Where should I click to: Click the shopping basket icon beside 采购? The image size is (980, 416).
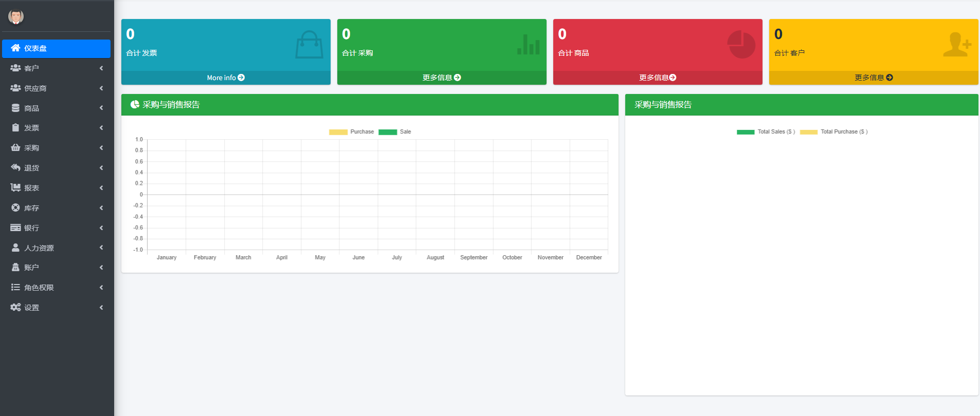[15, 148]
